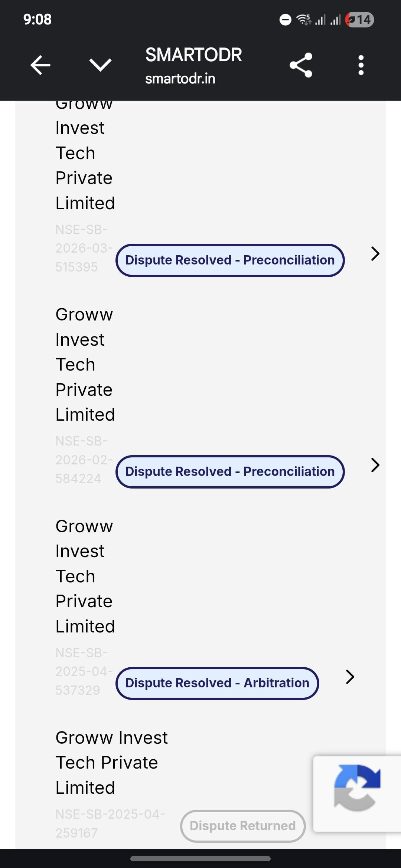
Task: Tap the back arrow icon
Action: pyautogui.click(x=40, y=65)
